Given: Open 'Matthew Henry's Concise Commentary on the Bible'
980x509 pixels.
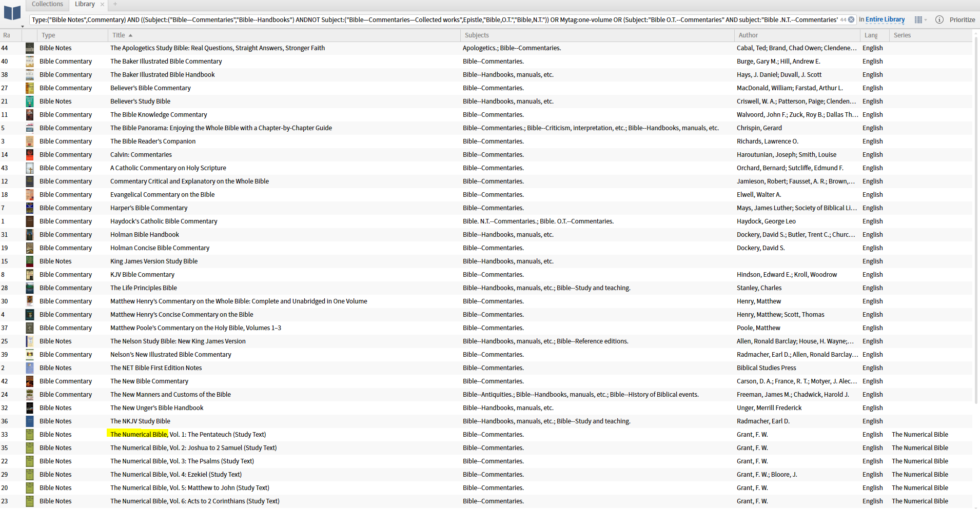Looking at the screenshot, I should pyautogui.click(x=182, y=315).
